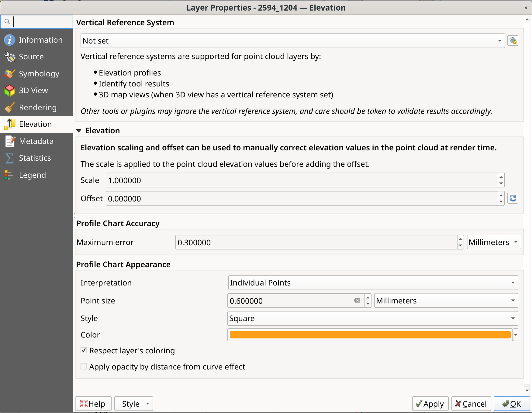Increase Offset with the up arrow
Image resolution: width=532 pixels, height=413 pixels.
[501, 195]
